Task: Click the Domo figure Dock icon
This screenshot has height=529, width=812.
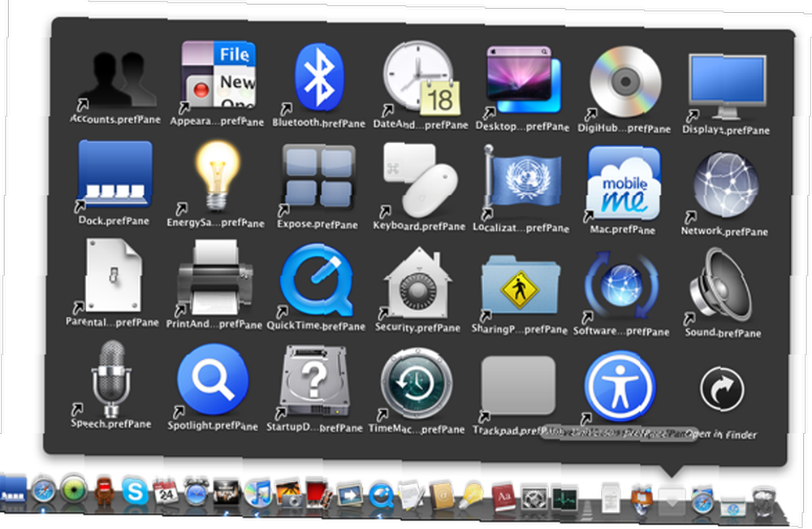Action: coord(105,491)
